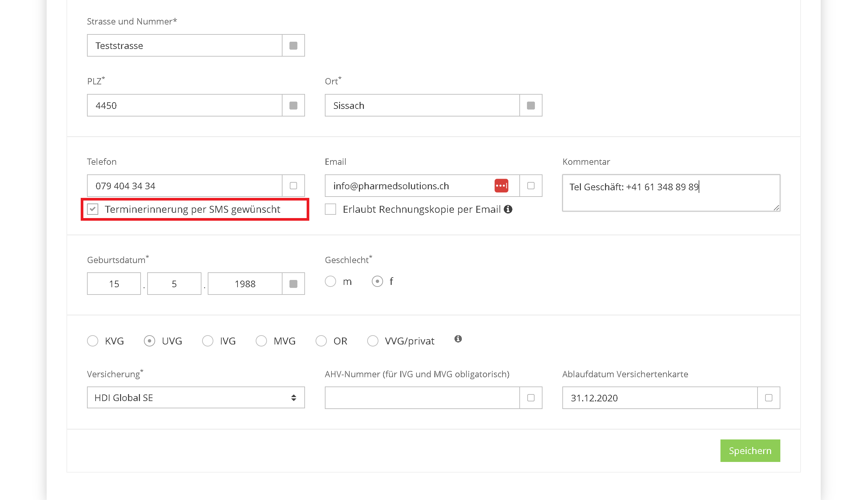Click the square box beside Ort Sissach
Screen dimensions: 868x500
(x=531, y=105)
